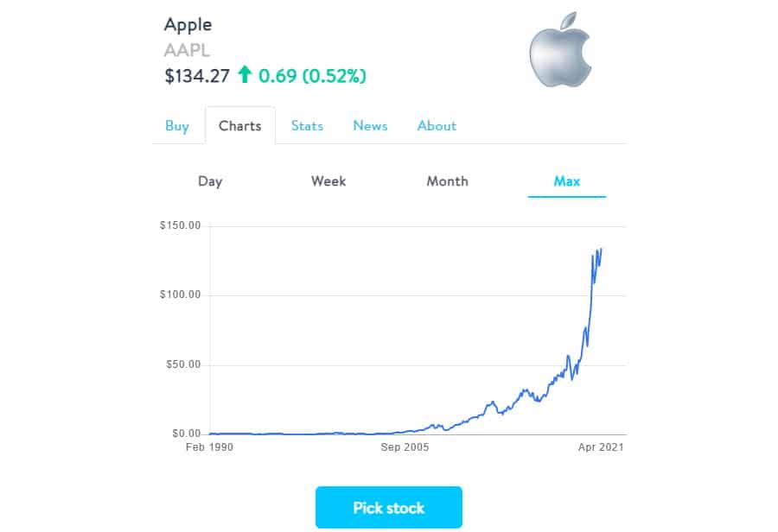Open the Buy tab
This screenshot has height=532, width=778.
(177, 126)
